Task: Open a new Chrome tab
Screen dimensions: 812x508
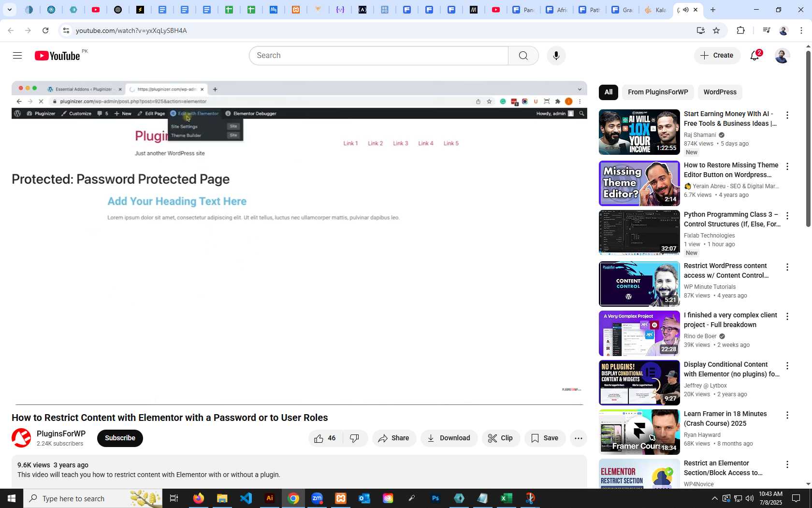Action: tap(713, 10)
